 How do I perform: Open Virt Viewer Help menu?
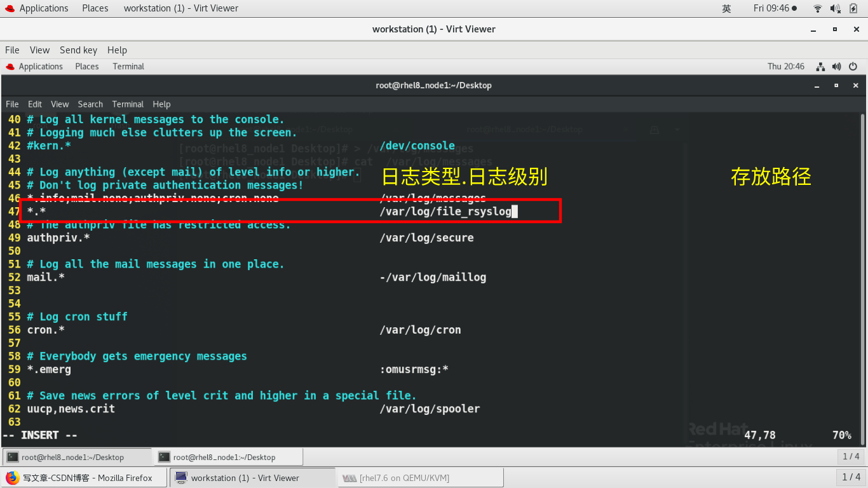[x=117, y=50]
